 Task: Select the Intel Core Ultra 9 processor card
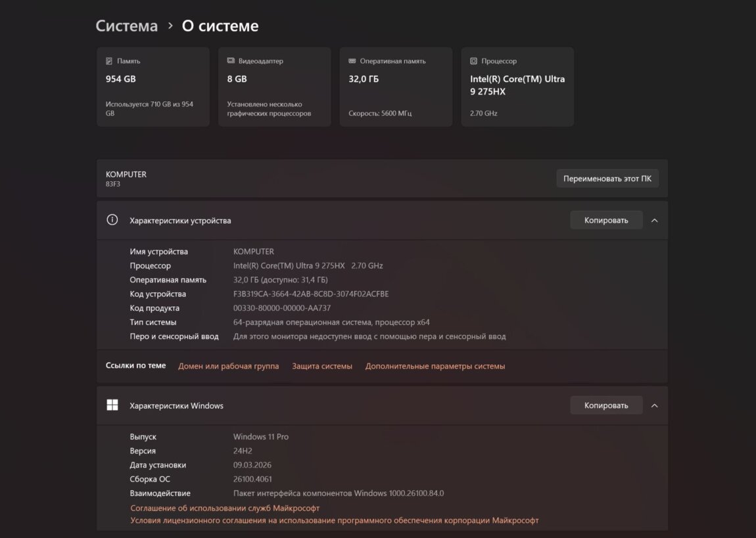point(517,87)
